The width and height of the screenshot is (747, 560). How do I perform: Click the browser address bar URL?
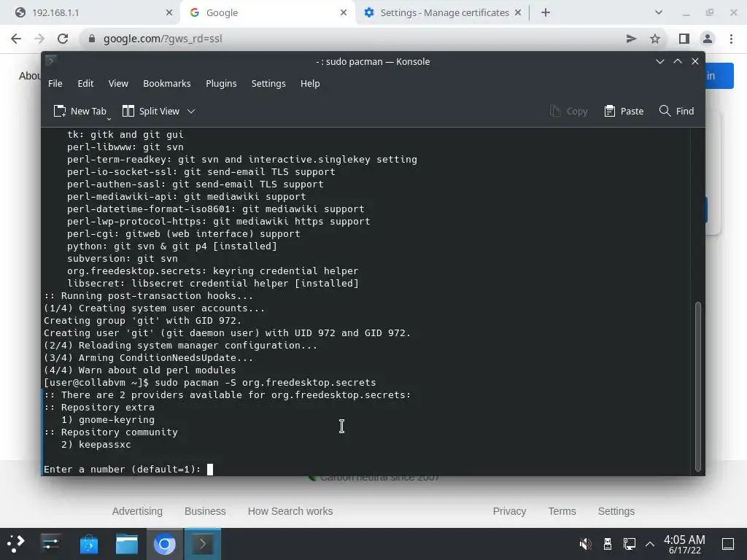coord(163,39)
